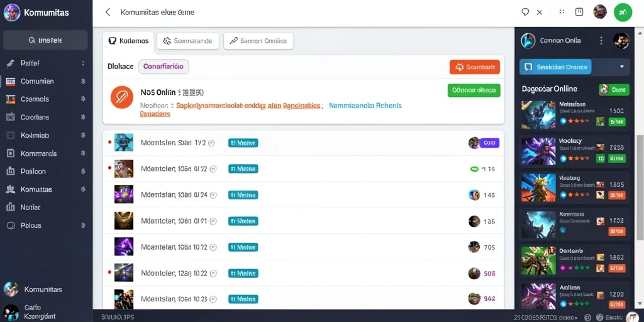
Task: Select the Comunuien icon in the left sidebar
Action: coord(11,81)
